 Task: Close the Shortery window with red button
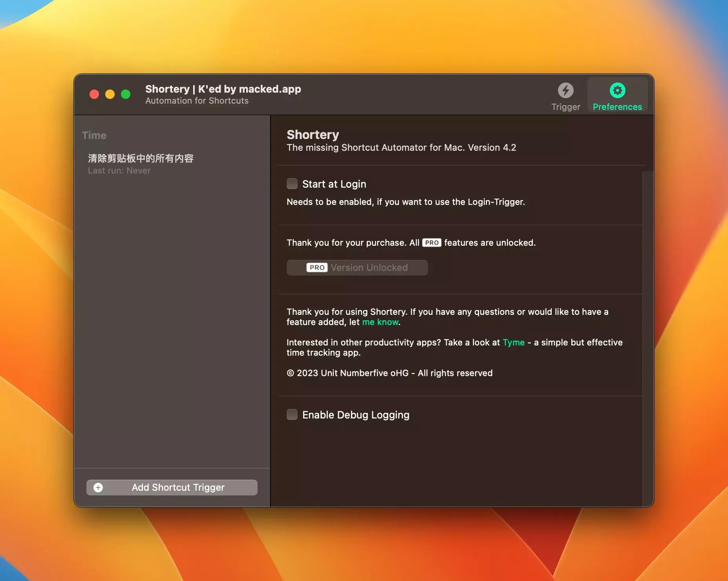[x=94, y=94]
